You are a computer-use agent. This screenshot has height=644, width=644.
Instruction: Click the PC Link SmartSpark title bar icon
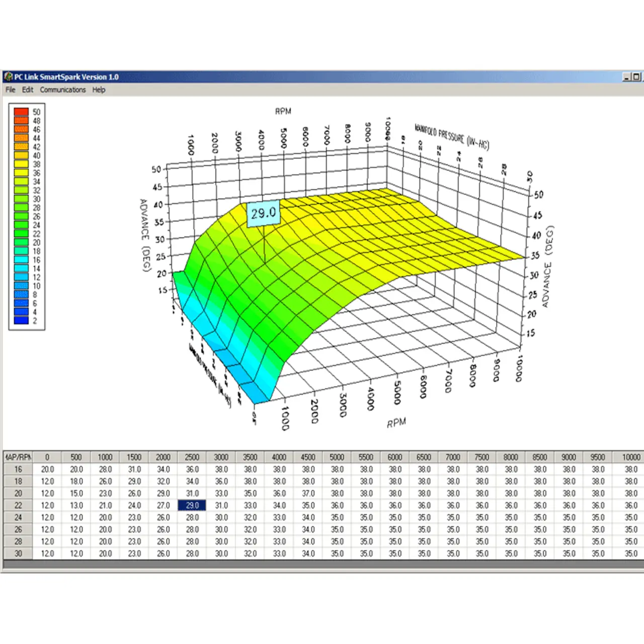click(8, 77)
